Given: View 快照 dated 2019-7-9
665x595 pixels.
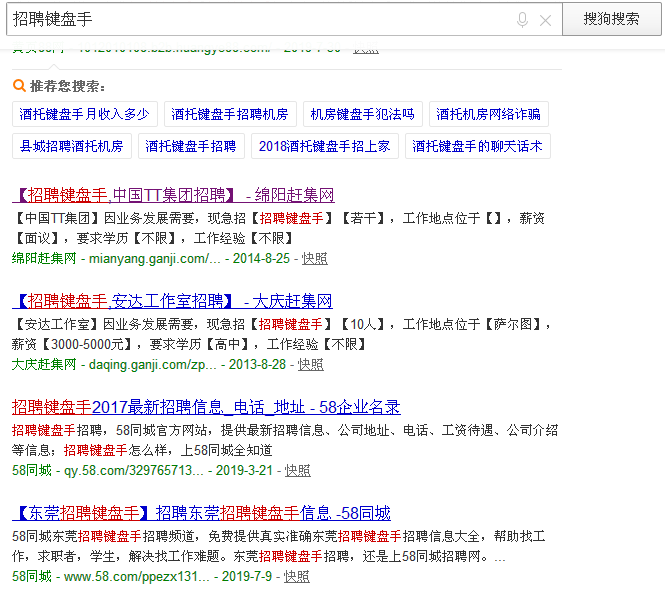Looking at the screenshot, I should click(296, 576).
